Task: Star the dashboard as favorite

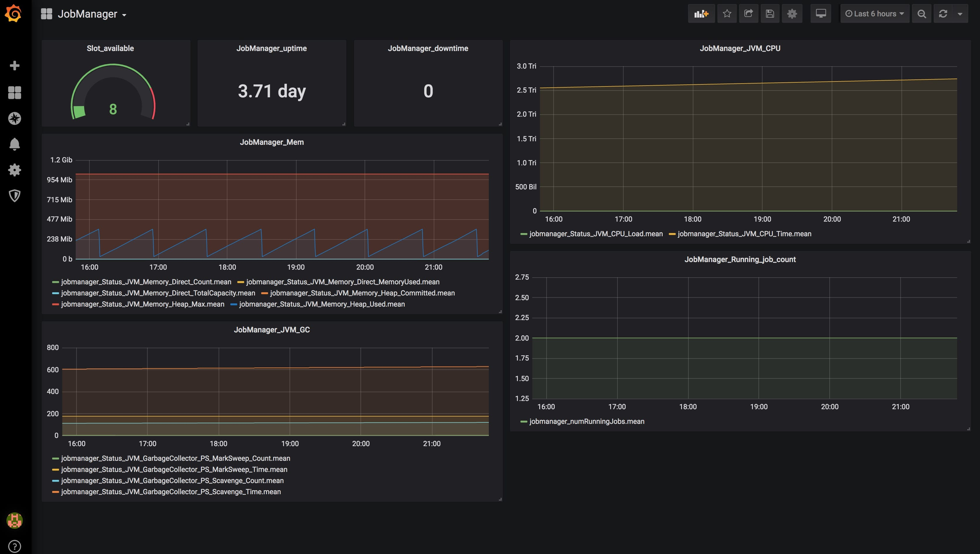Action: pos(727,14)
